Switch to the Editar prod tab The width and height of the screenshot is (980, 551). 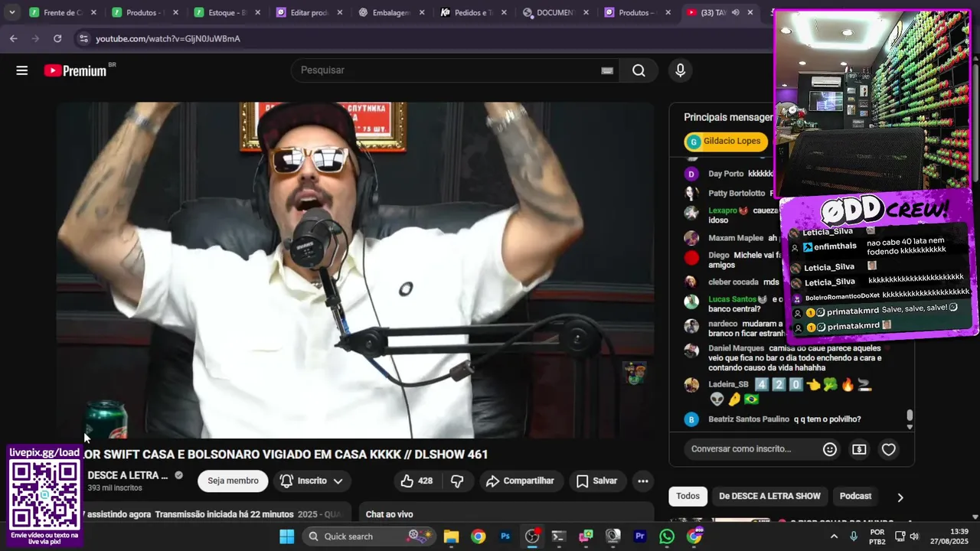tap(309, 12)
